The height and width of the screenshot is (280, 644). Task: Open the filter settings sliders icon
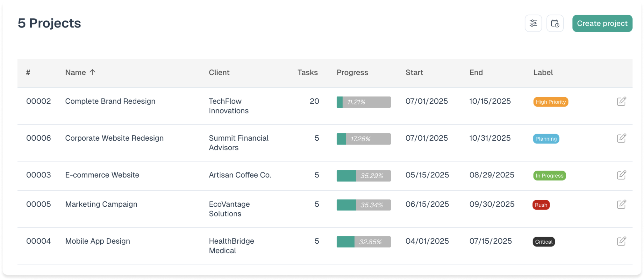pos(533,23)
